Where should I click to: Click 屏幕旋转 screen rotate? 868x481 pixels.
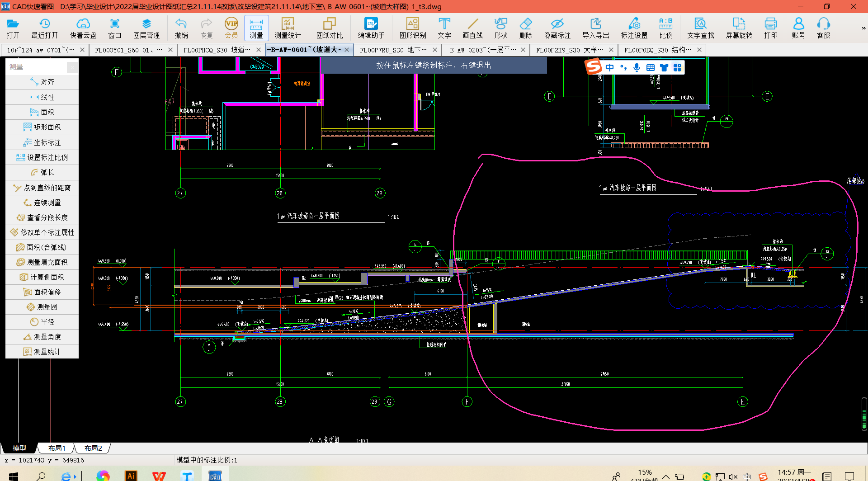(x=739, y=28)
